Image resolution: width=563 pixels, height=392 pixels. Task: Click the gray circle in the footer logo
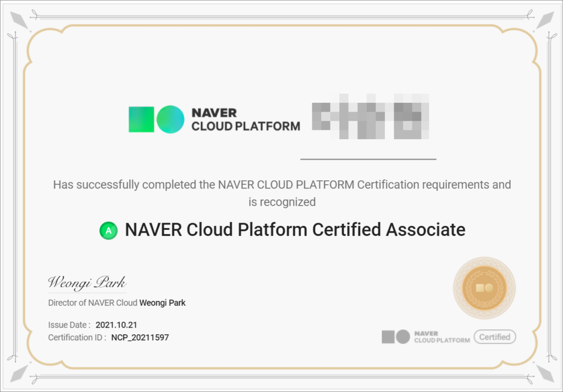coord(403,336)
